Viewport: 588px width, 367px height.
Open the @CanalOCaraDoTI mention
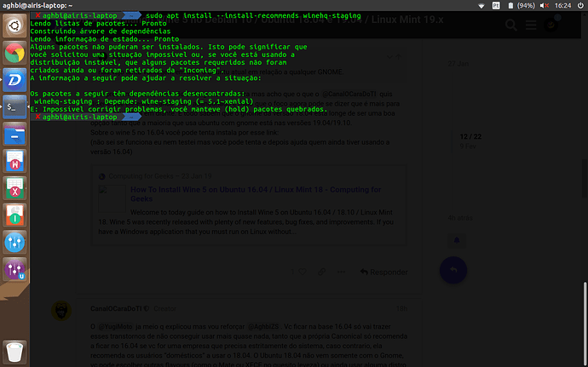click(349, 94)
